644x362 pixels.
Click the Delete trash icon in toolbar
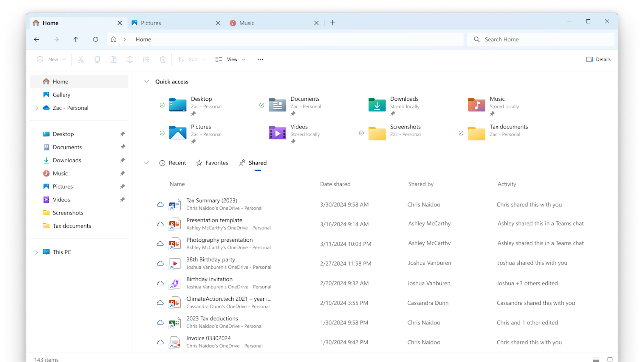pyautogui.click(x=162, y=59)
